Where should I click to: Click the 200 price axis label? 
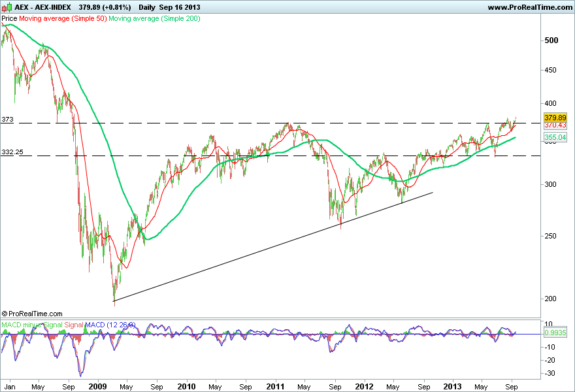point(550,299)
